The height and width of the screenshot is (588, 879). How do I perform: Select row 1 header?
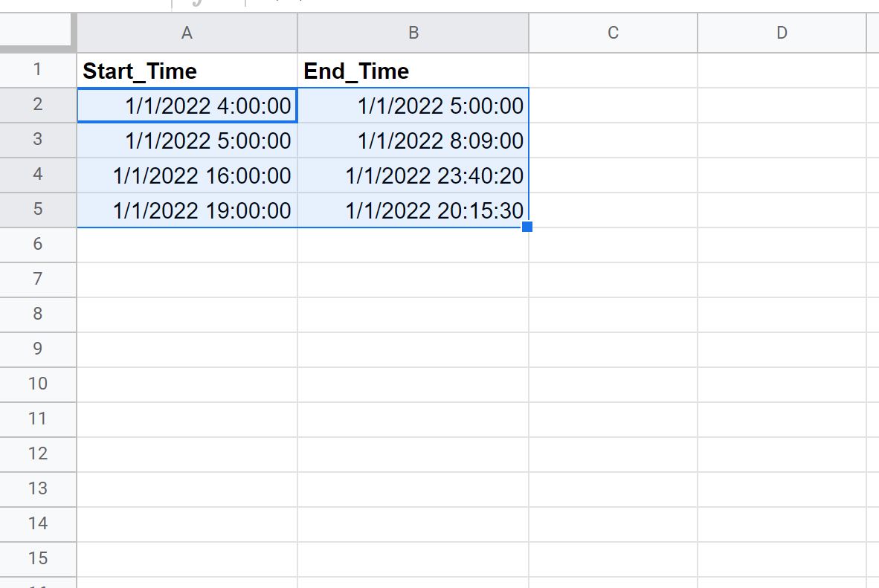coord(38,70)
